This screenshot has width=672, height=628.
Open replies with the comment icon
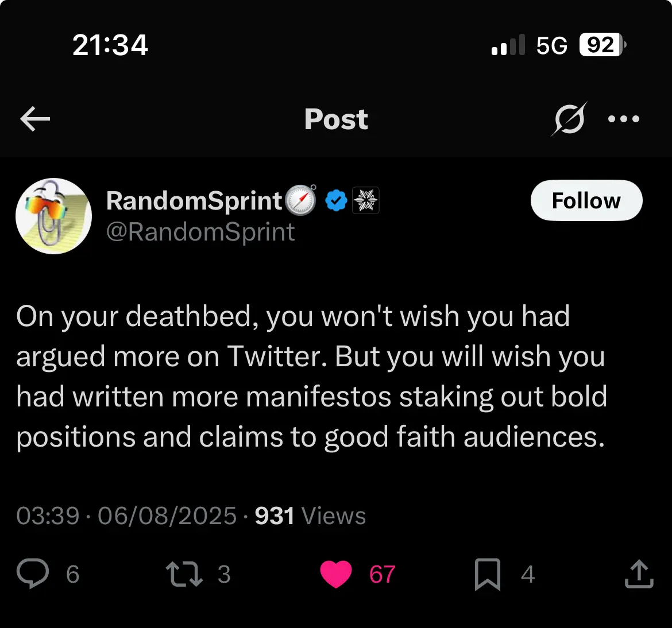[33, 573]
